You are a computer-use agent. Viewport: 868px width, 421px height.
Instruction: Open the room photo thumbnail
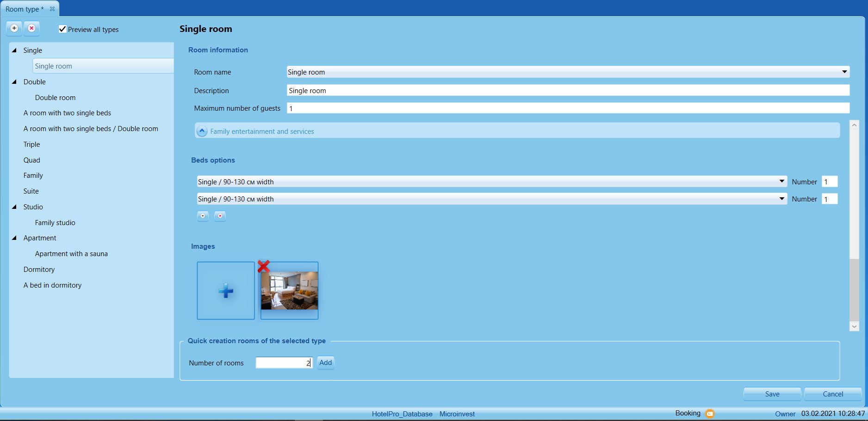click(289, 291)
